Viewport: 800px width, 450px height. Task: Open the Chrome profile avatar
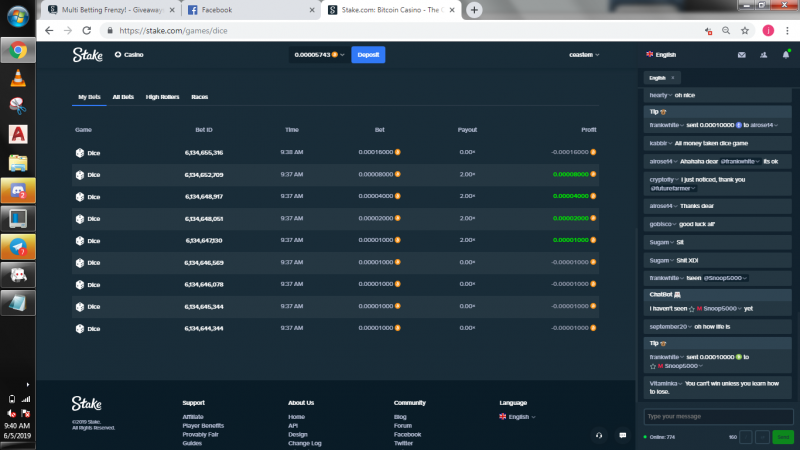click(x=768, y=31)
